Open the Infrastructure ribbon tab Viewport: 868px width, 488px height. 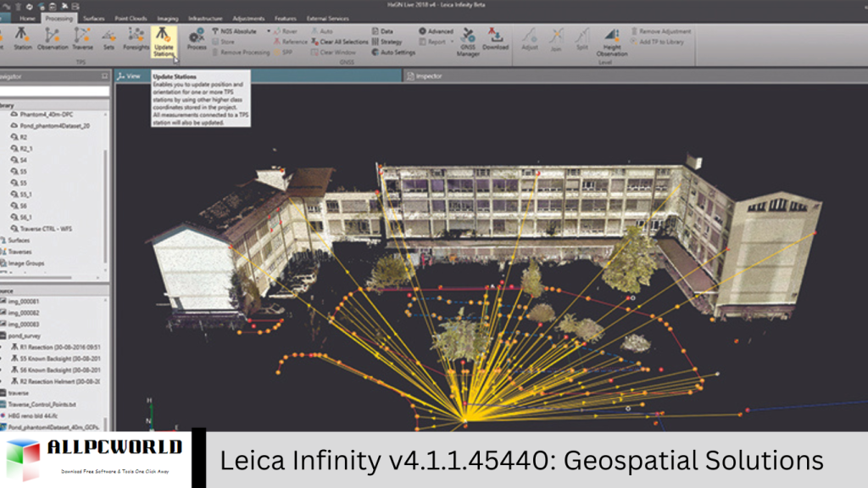[205, 19]
